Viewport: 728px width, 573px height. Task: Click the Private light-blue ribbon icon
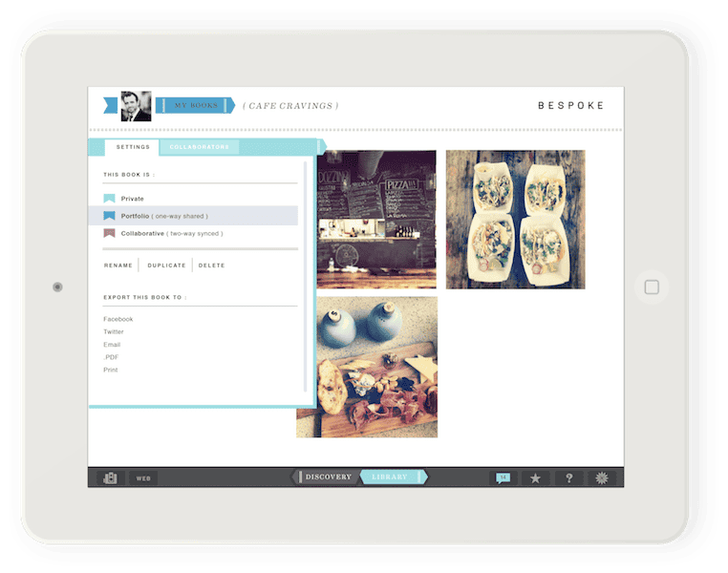click(x=109, y=199)
